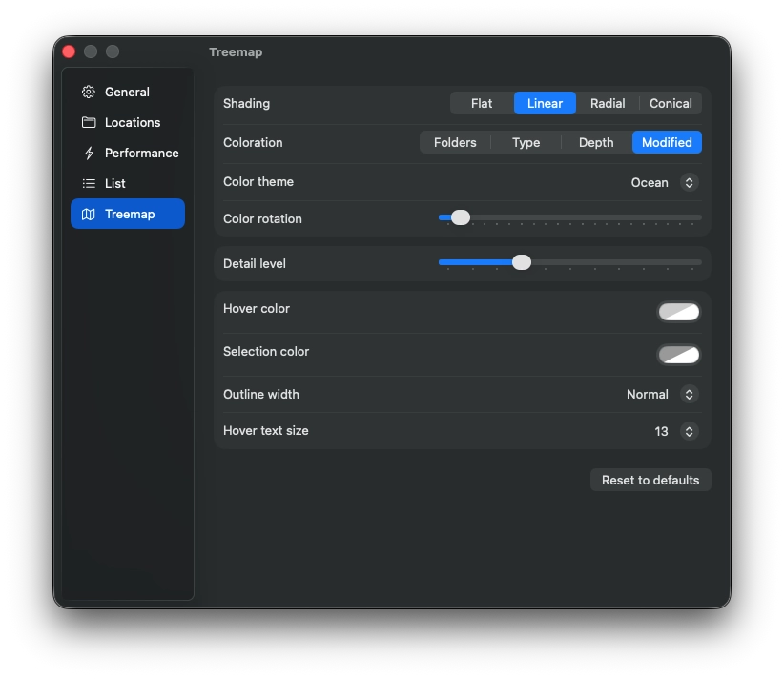Click the Color rotation slider track
Screen dimensions: 784x679
(x=570, y=217)
